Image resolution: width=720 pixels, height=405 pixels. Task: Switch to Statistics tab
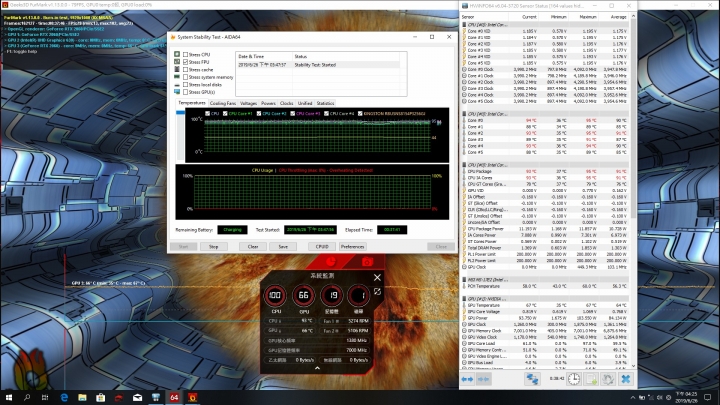pyautogui.click(x=326, y=103)
